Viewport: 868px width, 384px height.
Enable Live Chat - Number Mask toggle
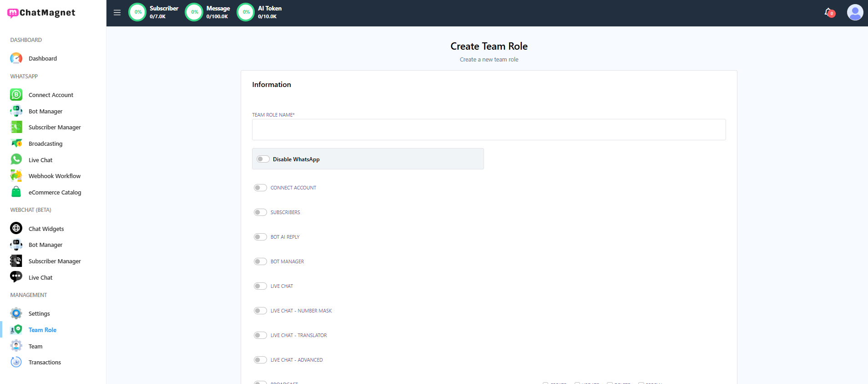click(260, 311)
